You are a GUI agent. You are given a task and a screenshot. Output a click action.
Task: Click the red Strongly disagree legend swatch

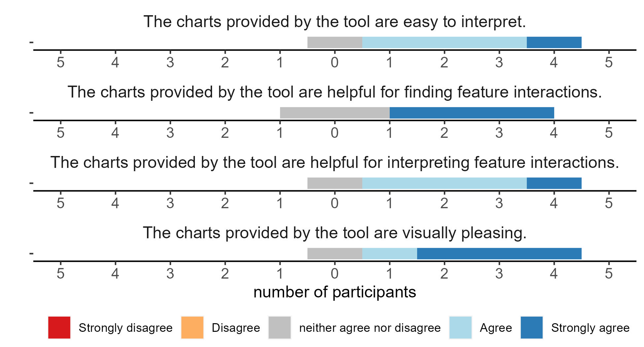pyautogui.click(x=59, y=328)
